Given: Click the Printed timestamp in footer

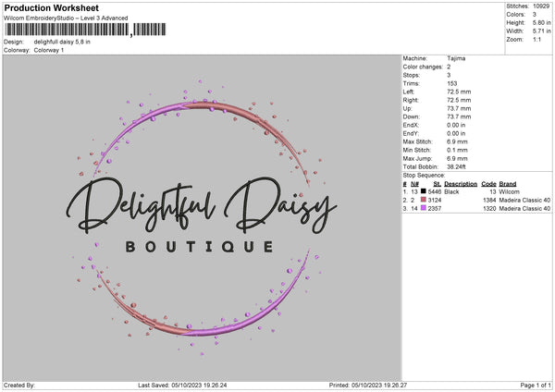Looking at the screenshot, I should [368, 386].
